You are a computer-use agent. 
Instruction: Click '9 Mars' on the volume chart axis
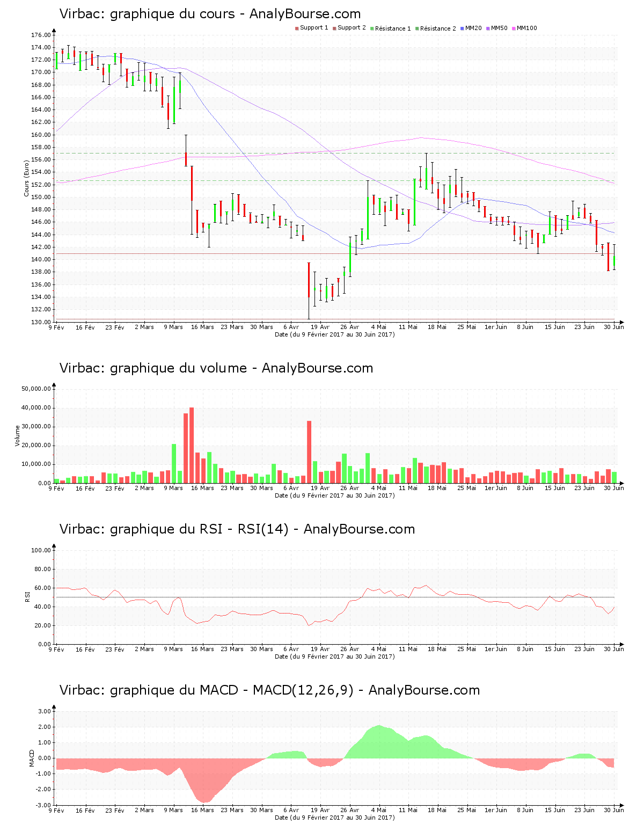click(x=173, y=488)
